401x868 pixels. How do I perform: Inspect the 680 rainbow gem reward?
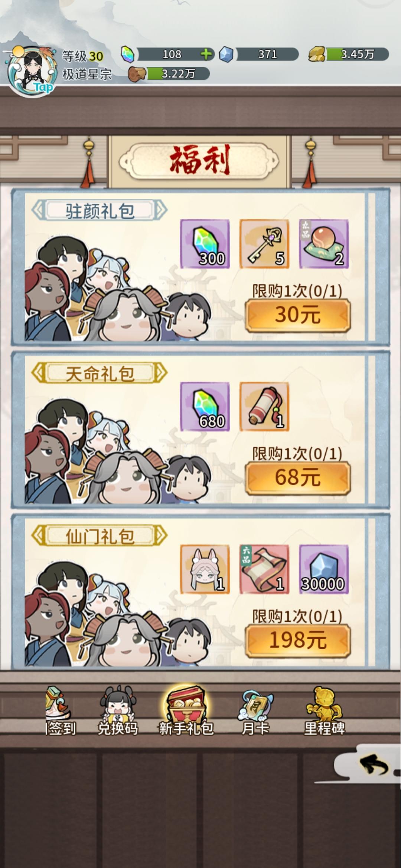205,407
